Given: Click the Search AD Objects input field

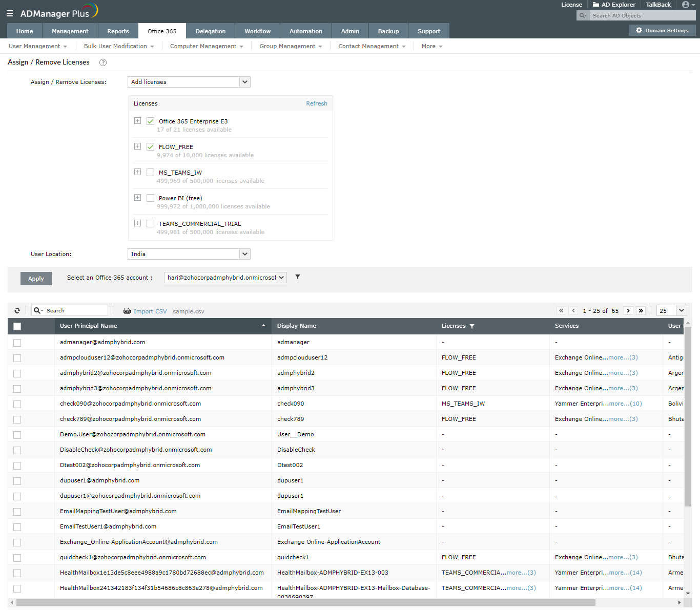Looking at the screenshot, I should [x=643, y=15].
